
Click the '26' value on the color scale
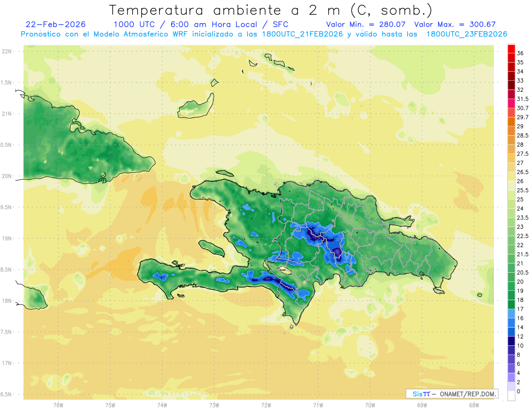coord(520,181)
